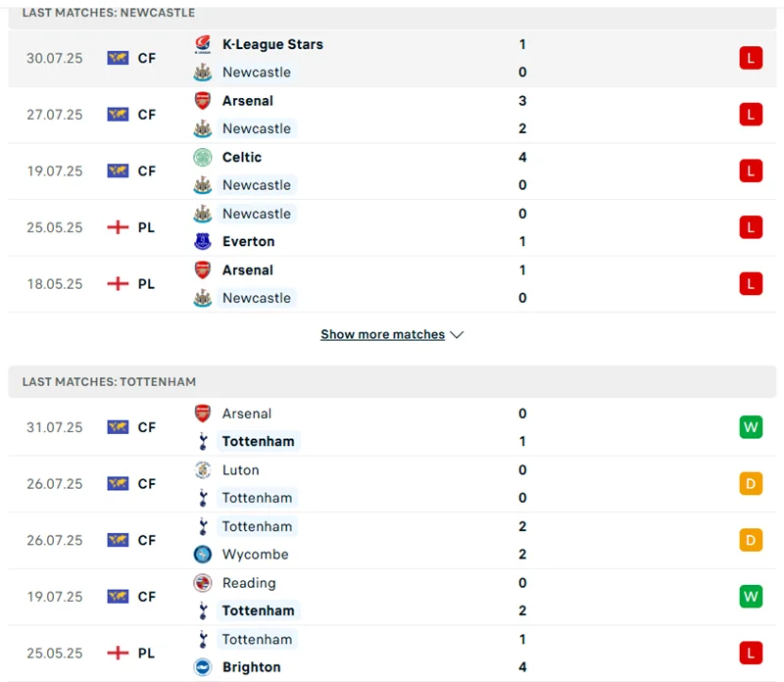This screenshot has width=784, height=682.
Task: Click the green W badge for Reading match
Action: (751, 597)
